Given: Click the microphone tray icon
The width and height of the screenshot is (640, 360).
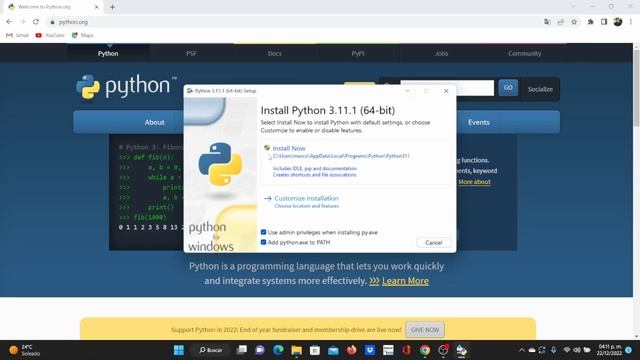Looking at the screenshot, I should pyautogui.click(x=553, y=350).
